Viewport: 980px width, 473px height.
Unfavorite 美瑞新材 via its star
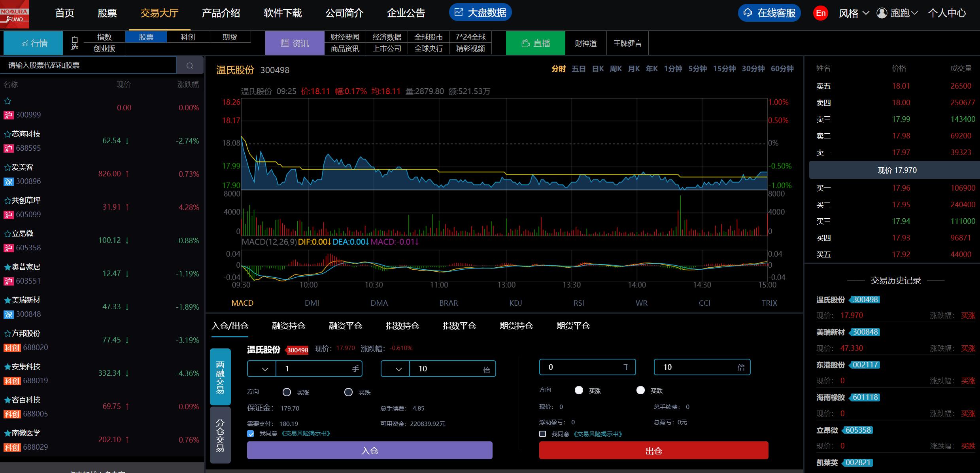click(7, 300)
